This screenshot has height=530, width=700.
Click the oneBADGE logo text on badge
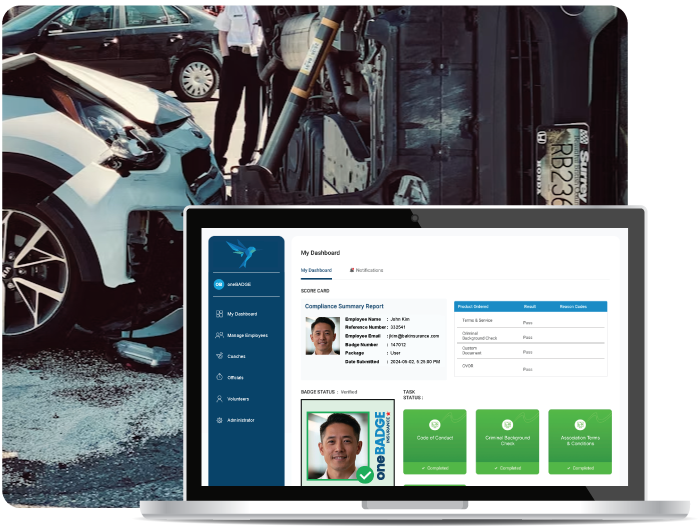tap(381, 446)
